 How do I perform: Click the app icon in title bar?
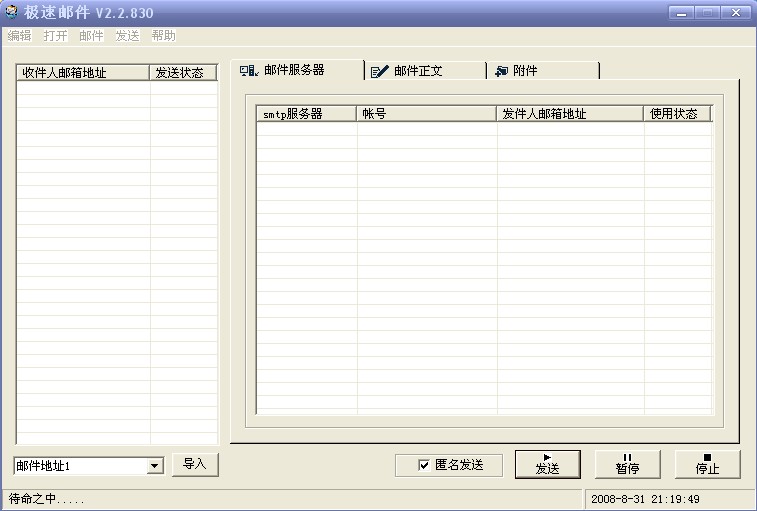[11, 13]
